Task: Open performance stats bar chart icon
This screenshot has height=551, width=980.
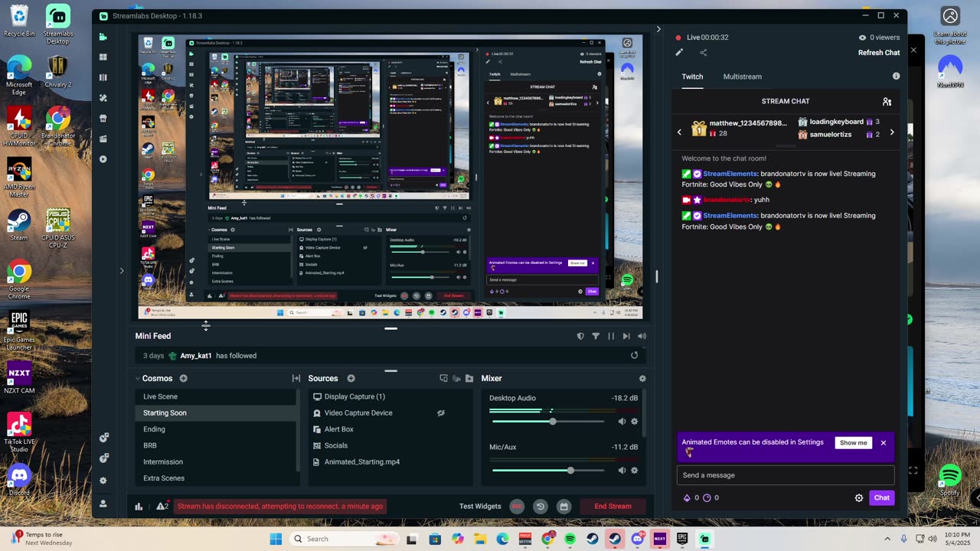Action: tap(139, 506)
